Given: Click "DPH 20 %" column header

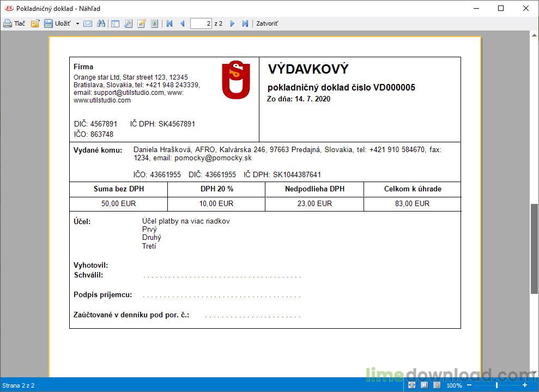Looking at the screenshot, I should (217, 189).
